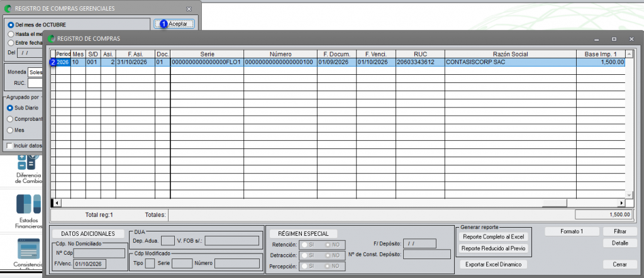644x278 pixels.
Task: Click the Base Imp. 1 column header
Action: pyautogui.click(x=601, y=54)
